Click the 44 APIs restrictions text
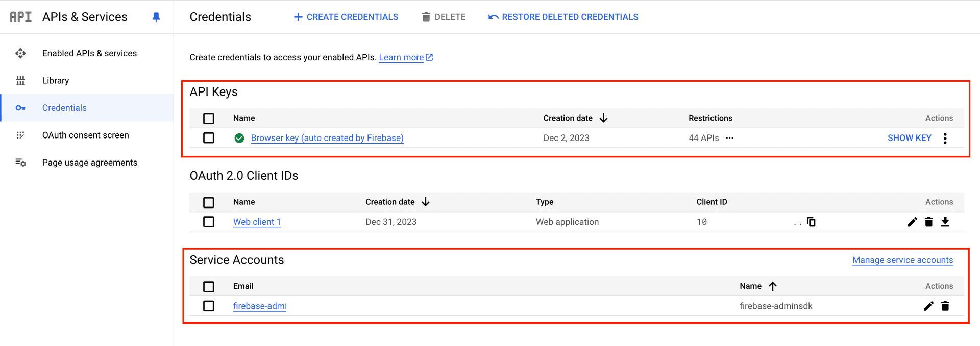 703,138
